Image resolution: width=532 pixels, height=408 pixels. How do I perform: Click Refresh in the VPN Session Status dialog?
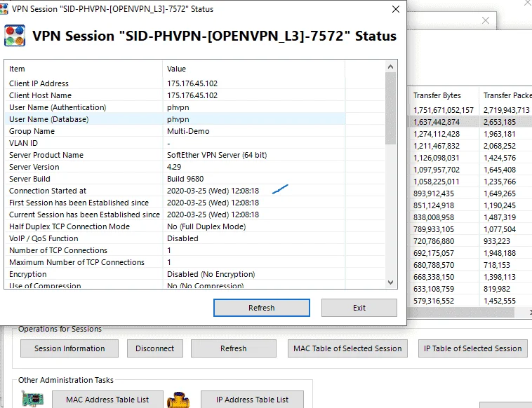(262, 308)
